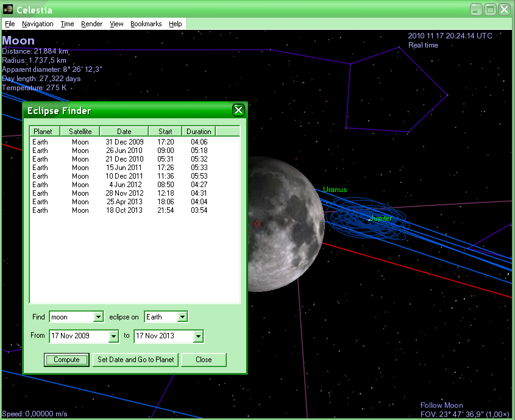Click the Jupiter label in the sky view

pyautogui.click(x=381, y=218)
